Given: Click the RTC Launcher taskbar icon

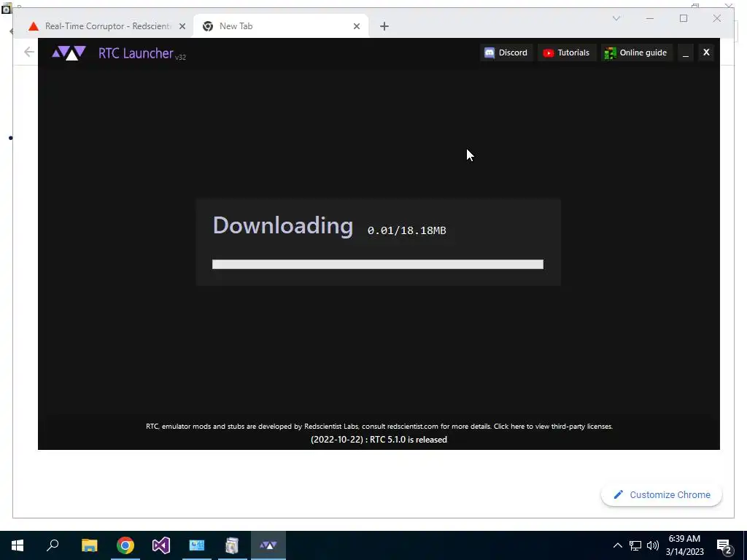Looking at the screenshot, I should tap(268, 545).
